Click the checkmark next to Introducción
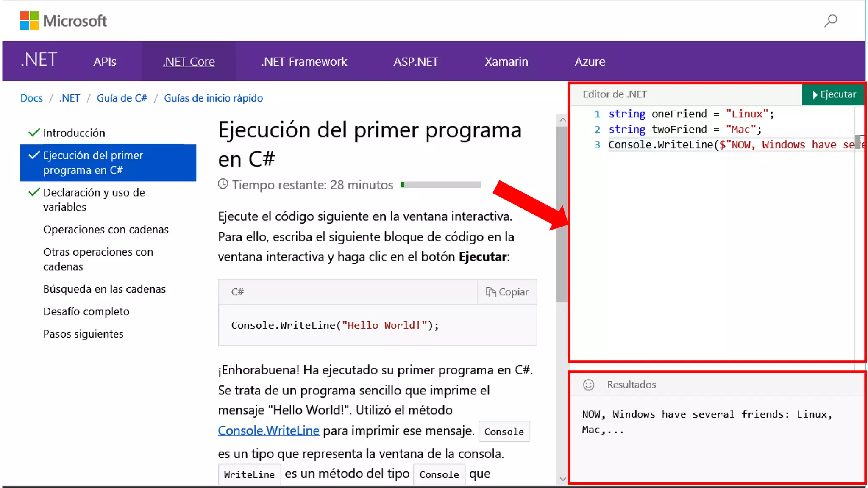 (x=34, y=133)
